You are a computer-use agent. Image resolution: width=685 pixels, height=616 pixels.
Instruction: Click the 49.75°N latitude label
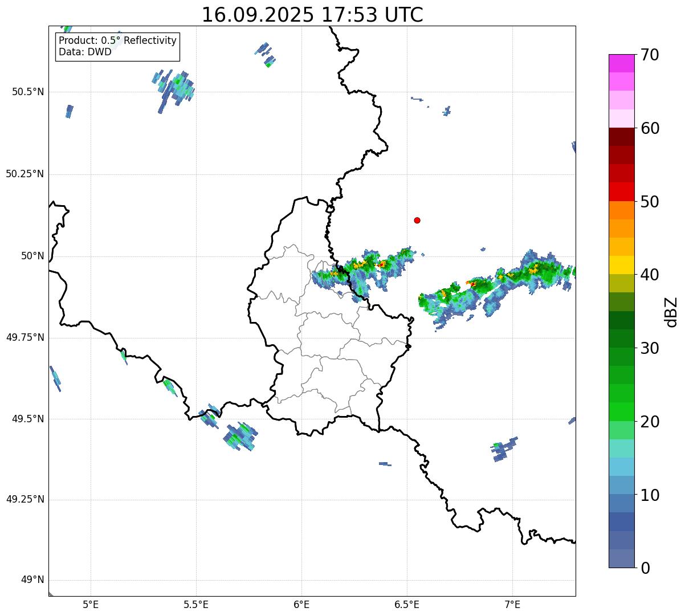(25, 337)
